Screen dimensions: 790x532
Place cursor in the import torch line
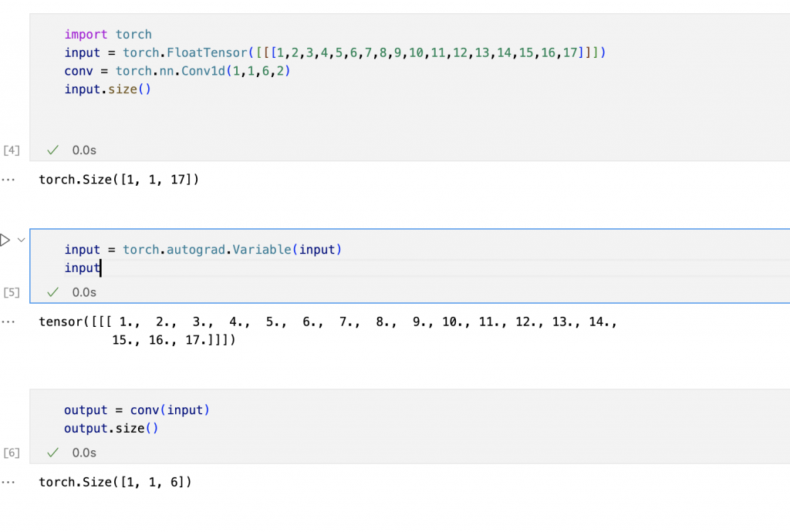click(108, 34)
